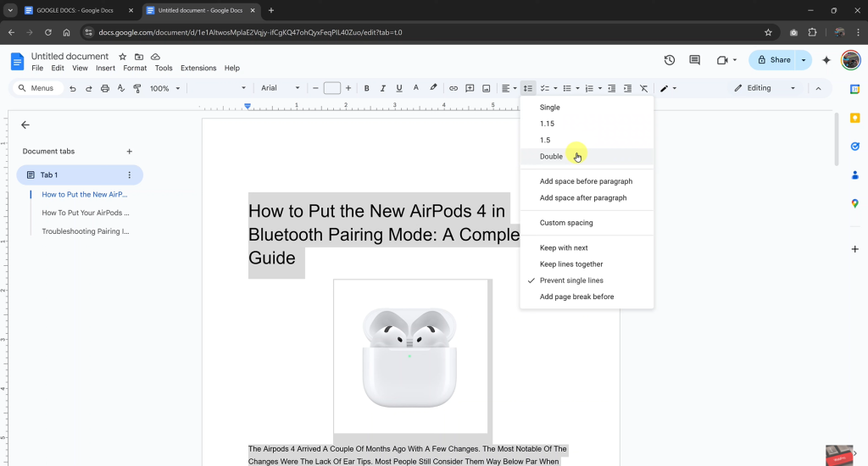The image size is (868, 466).
Task: Enable Keep with next
Action: [x=587, y=248]
